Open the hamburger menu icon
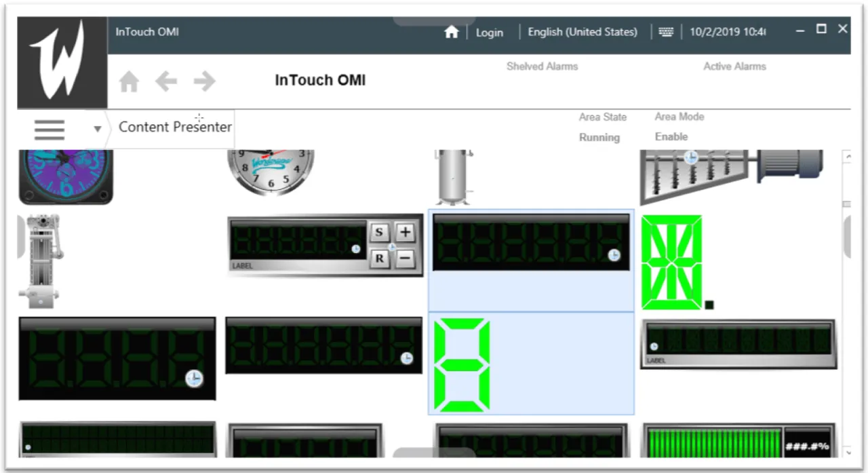Viewport: 868px width, 473px height. 50,129
